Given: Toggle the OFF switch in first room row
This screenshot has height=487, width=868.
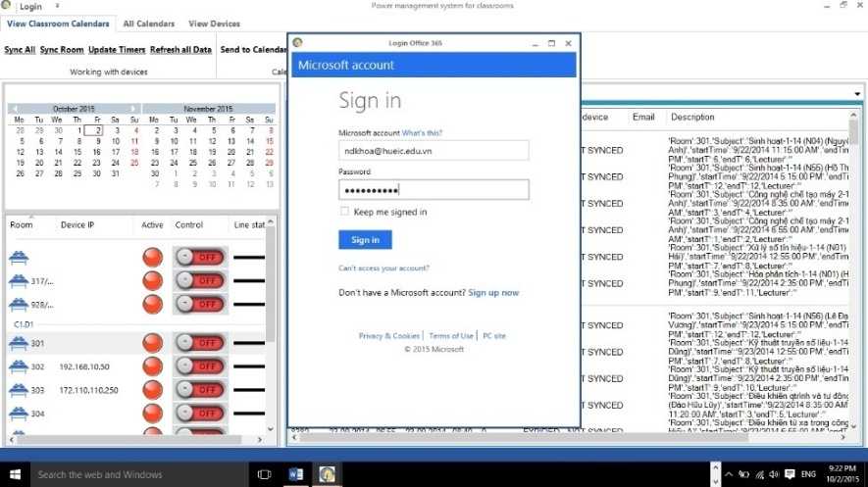Looking at the screenshot, I should 200,257.
